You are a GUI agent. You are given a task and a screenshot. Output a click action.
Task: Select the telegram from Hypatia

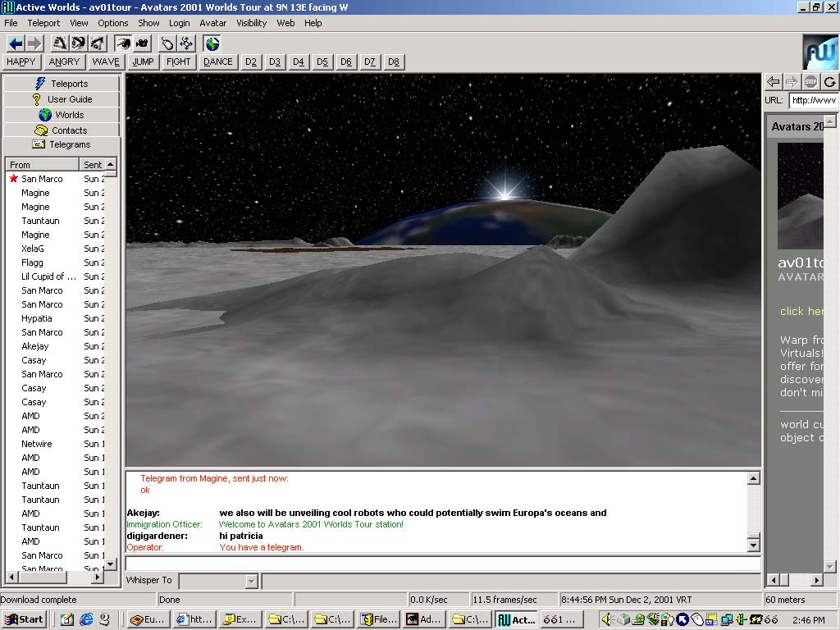click(x=37, y=318)
